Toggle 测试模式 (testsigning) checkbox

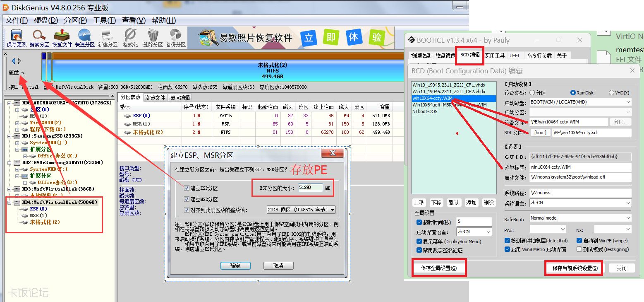pyautogui.click(x=579, y=249)
